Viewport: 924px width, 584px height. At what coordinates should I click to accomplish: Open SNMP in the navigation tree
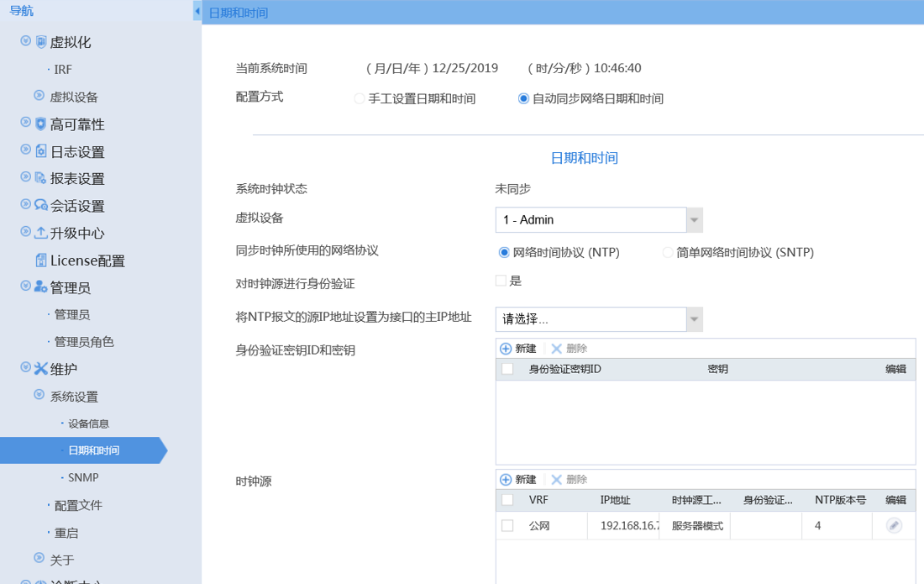click(83, 477)
